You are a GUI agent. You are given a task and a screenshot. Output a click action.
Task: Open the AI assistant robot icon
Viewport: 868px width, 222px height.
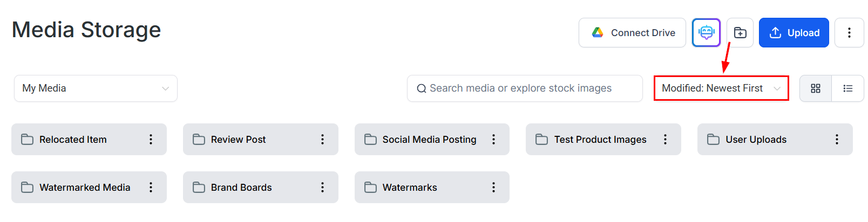706,33
